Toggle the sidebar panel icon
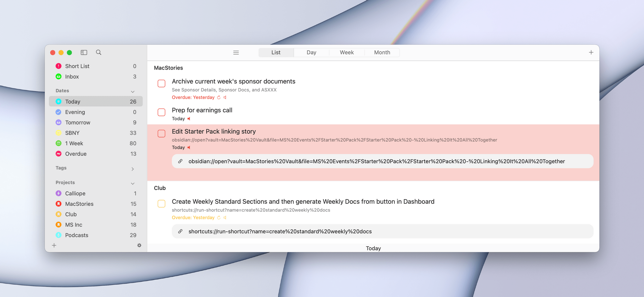The width and height of the screenshot is (644, 297). [84, 53]
